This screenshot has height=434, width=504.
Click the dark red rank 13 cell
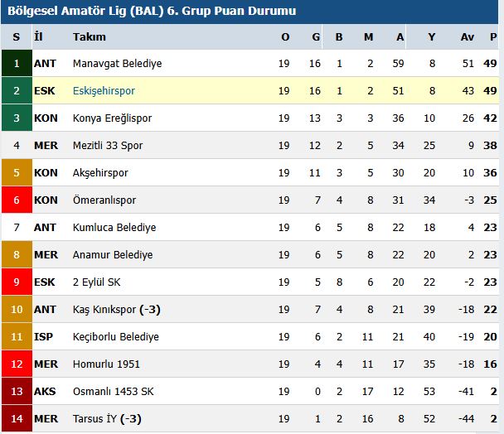[17, 391]
